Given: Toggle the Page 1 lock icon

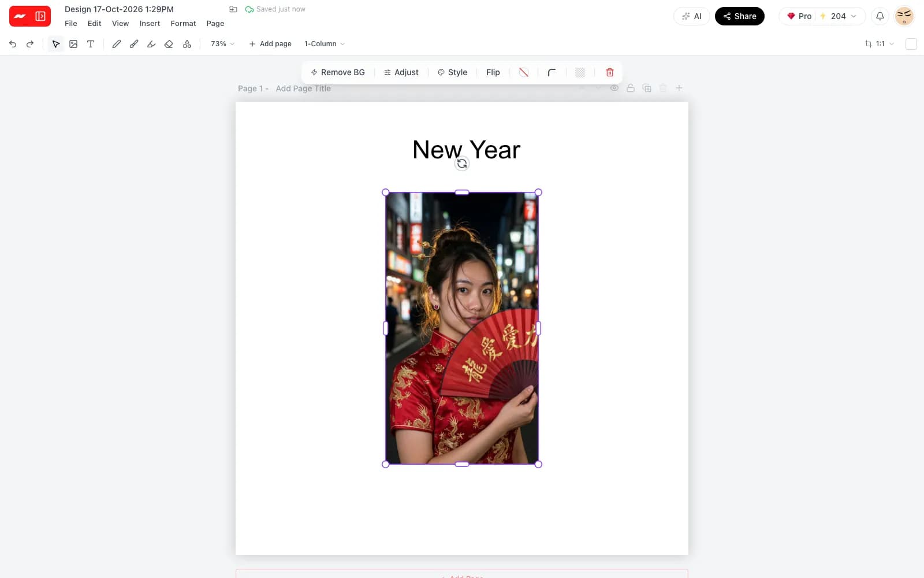Looking at the screenshot, I should pyautogui.click(x=631, y=88).
